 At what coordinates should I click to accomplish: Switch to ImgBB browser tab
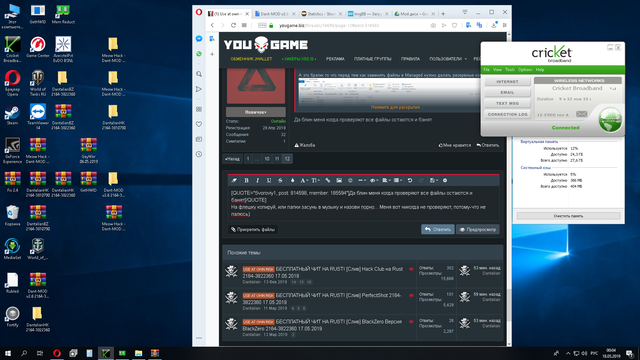coord(368,14)
